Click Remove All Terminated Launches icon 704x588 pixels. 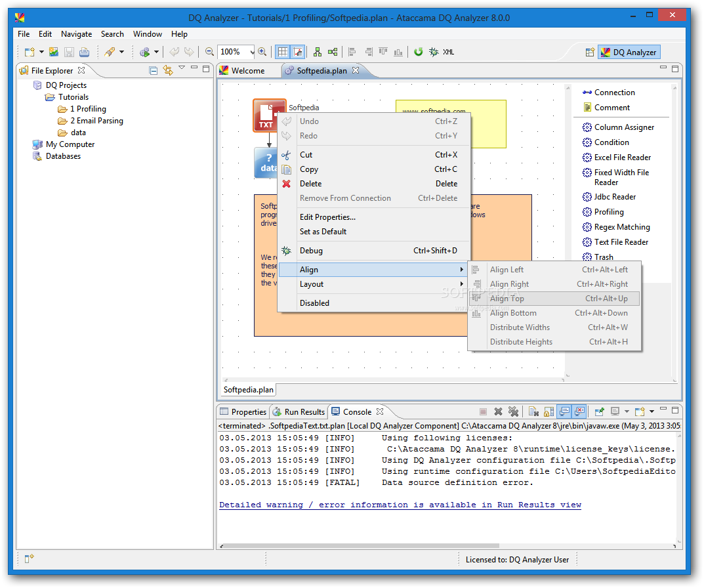pyautogui.click(x=513, y=411)
